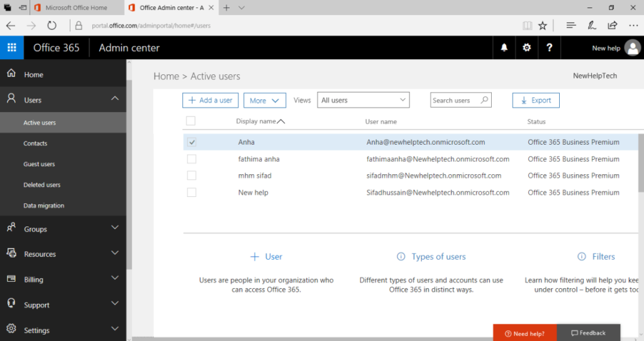Click the magnifier icon in Search users
The height and width of the screenshot is (341, 644).
click(x=484, y=100)
